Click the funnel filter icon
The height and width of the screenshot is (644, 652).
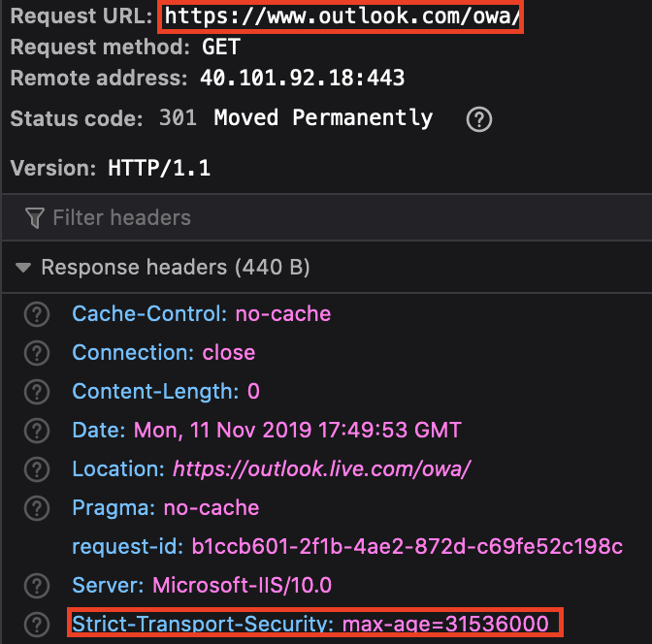[x=35, y=217]
